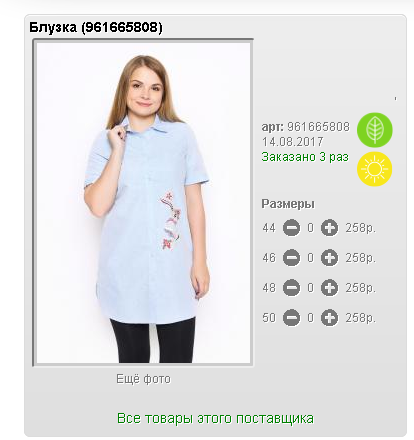414x440 pixels.
Task: Click the plus icon for size 48
Action: pyautogui.click(x=329, y=288)
